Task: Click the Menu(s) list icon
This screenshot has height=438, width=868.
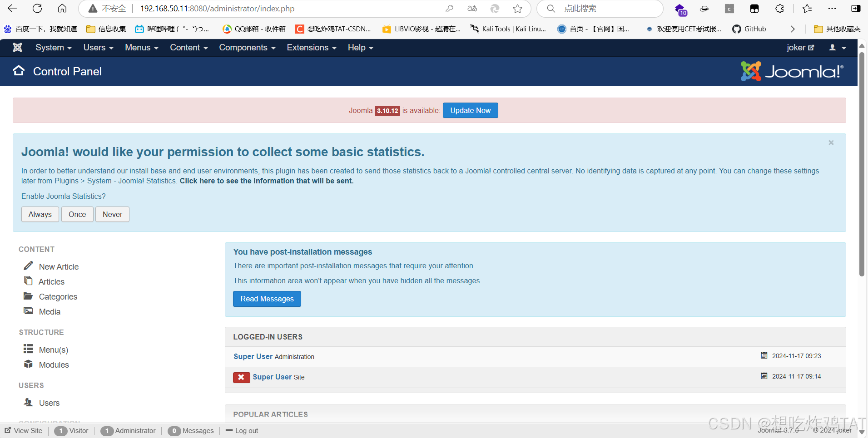Action: pos(28,349)
